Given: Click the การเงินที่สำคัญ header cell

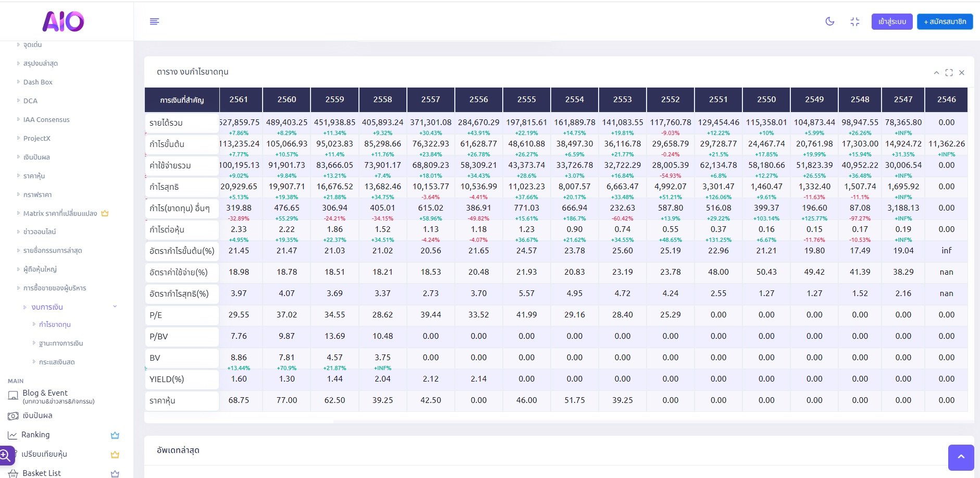Looking at the screenshot, I should tap(182, 100).
